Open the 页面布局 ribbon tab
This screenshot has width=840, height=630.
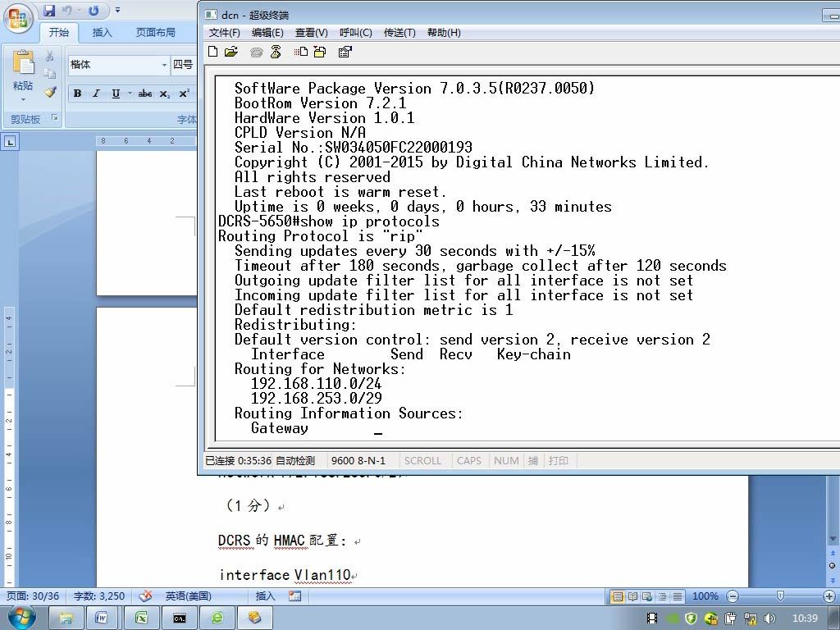point(155,33)
